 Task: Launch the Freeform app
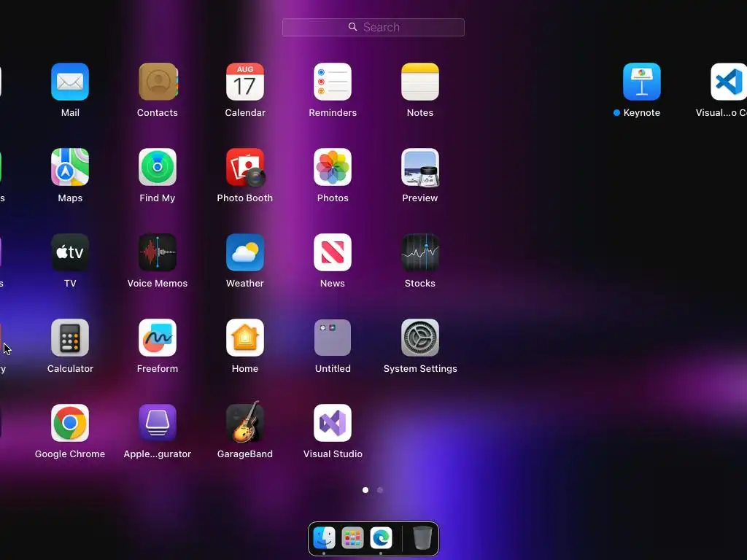coord(158,337)
